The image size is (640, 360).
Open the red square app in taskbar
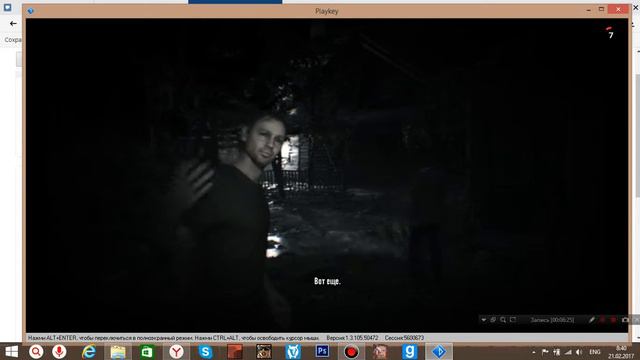coord(235,352)
